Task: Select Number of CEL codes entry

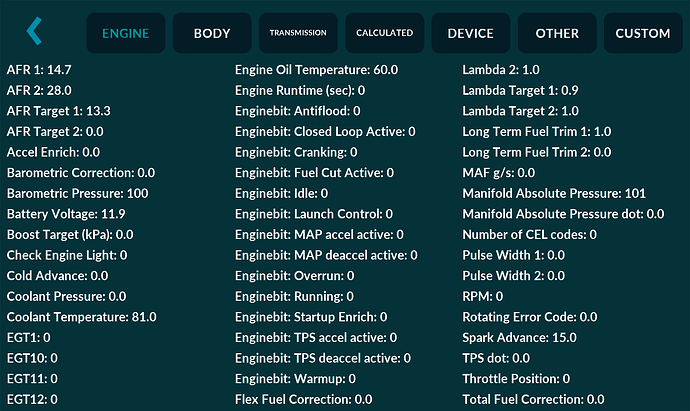Action: 529,235
